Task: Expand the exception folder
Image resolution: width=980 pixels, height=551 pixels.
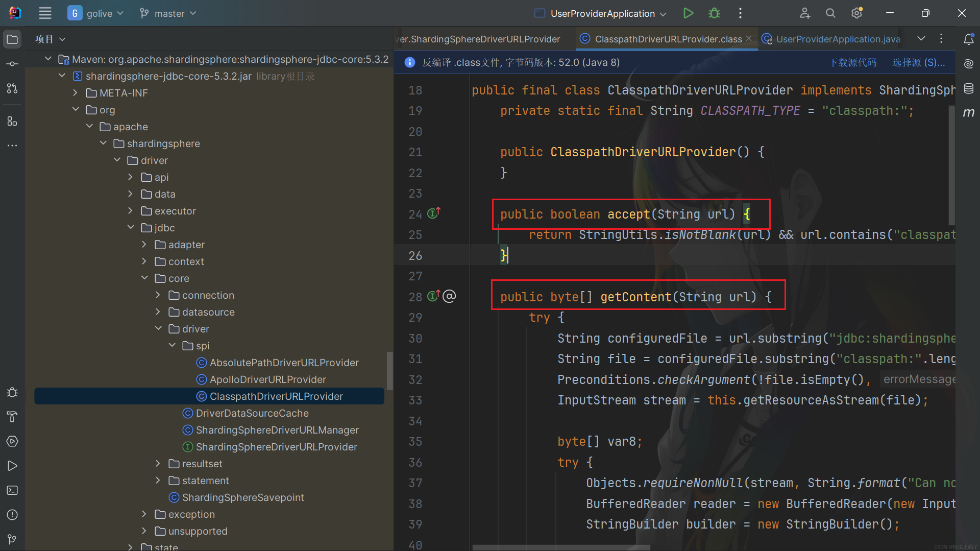Action: (x=144, y=514)
